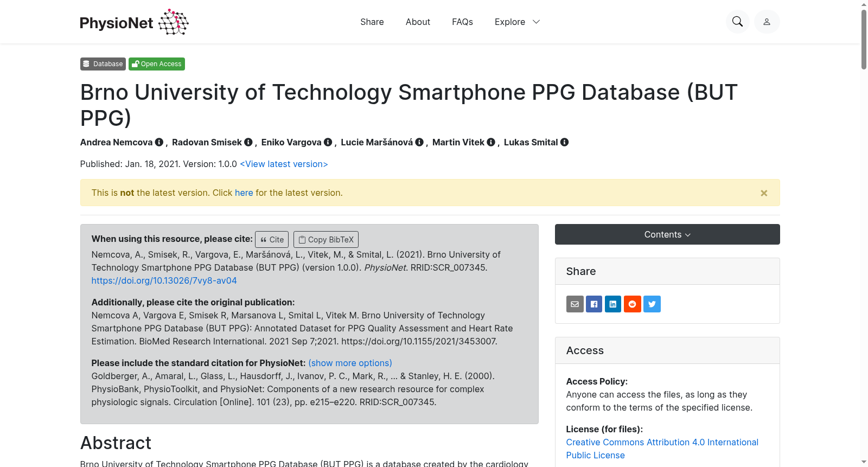Expand the Contents dropdown
The width and height of the screenshot is (868, 467).
tap(667, 234)
